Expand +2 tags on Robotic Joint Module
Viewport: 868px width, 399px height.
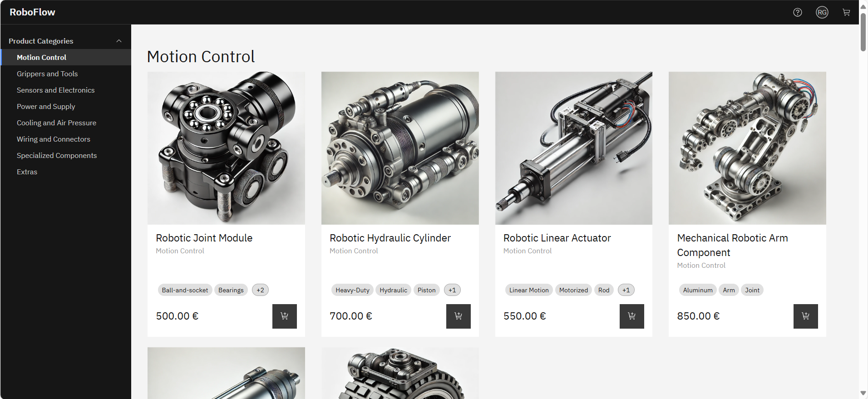260,290
